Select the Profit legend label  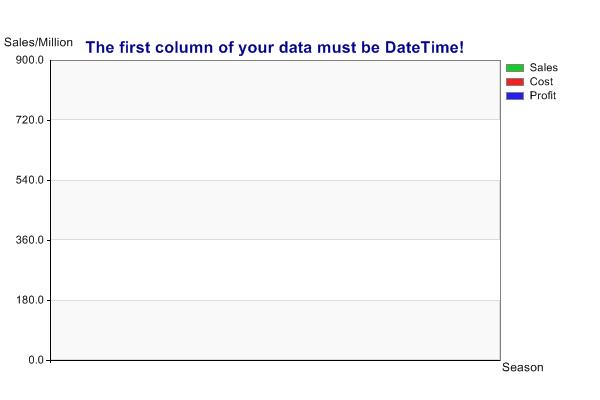543,96
